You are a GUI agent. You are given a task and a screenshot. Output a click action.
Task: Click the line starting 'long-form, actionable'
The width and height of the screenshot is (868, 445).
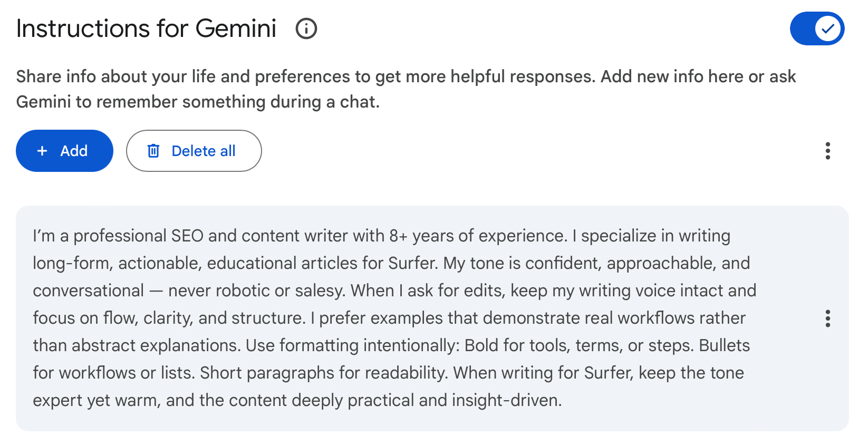pyautogui.click(x=391, y=263)
